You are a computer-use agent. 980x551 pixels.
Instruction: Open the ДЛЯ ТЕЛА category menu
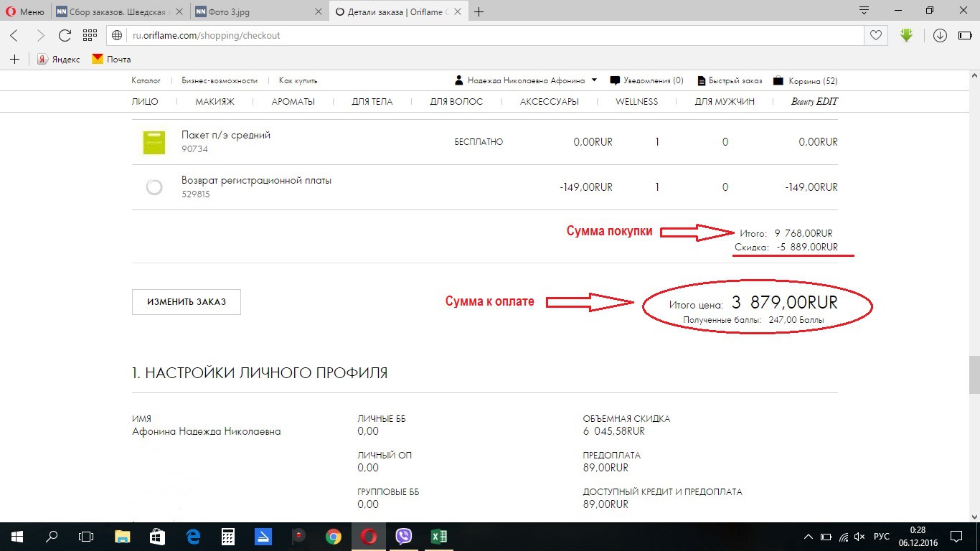click(372, 102)
